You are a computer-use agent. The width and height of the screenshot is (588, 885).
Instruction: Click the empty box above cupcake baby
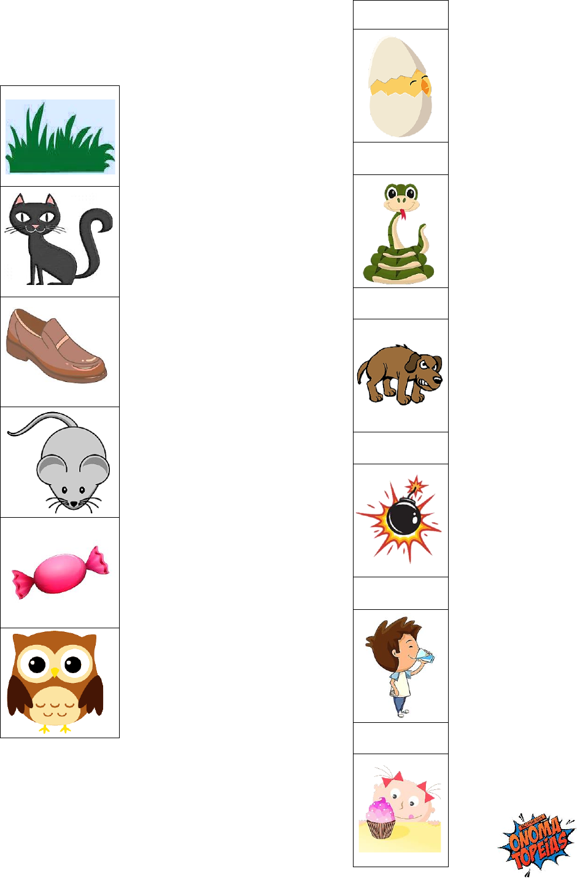(401, 738)
